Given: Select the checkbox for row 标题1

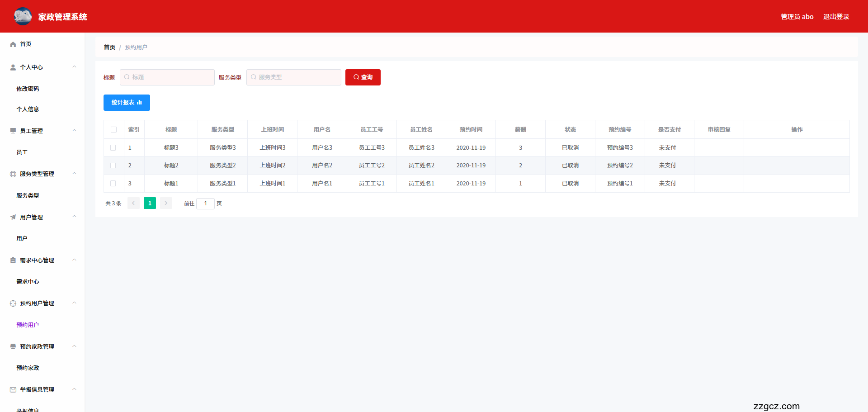Looking at the screenshot, I should pyautogui.click(x=113, y=184).
